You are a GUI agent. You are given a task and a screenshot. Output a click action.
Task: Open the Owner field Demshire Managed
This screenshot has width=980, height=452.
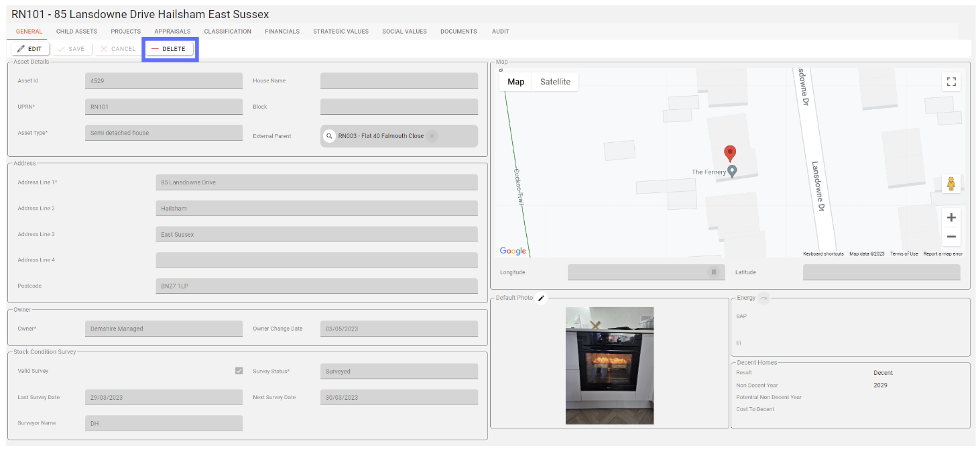click(x=164, y=329)
